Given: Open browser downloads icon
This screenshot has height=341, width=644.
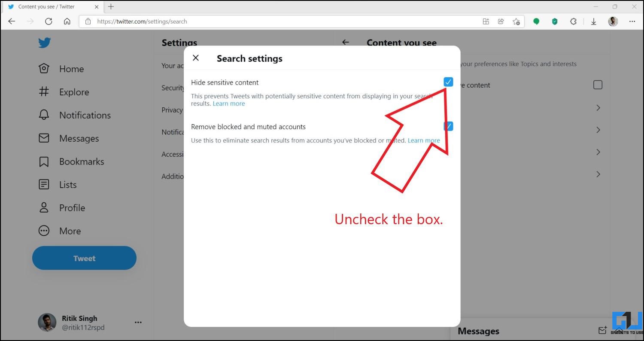Looking at the screenshot, I should point(594,21).
